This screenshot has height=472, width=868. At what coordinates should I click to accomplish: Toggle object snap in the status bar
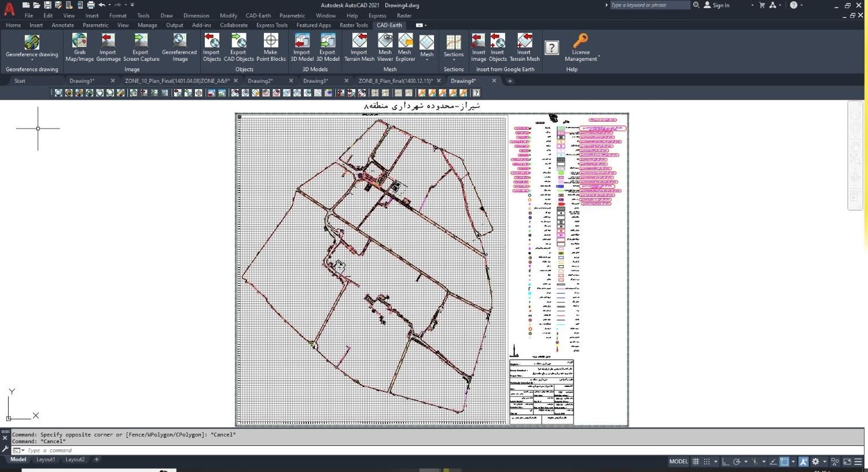pyautogui.click(x=784, y=462)
